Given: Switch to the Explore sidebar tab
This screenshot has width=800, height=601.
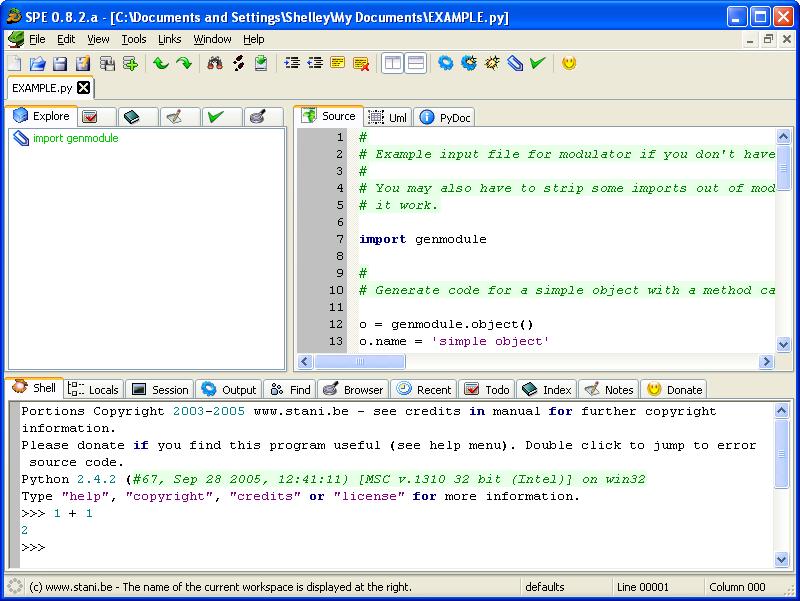Looking at the screenshot, I should pyautogui.click(x=42, y=116).
